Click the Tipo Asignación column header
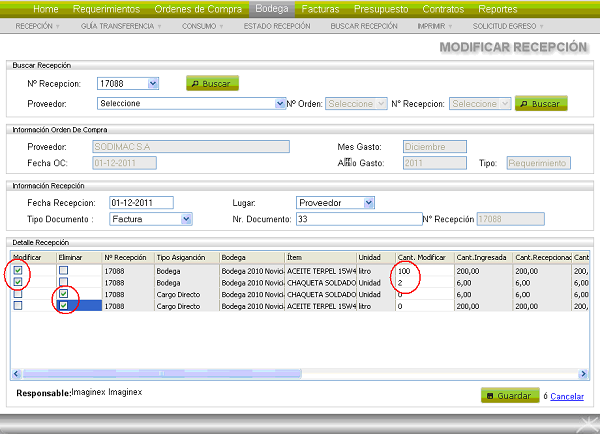Screen dimensions: 600x434 (x=187, y=258)
